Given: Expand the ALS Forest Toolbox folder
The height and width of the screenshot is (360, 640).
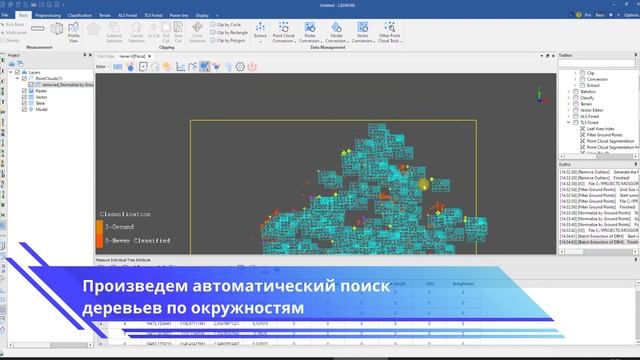Looking at the screenshot, I should 569,116.
